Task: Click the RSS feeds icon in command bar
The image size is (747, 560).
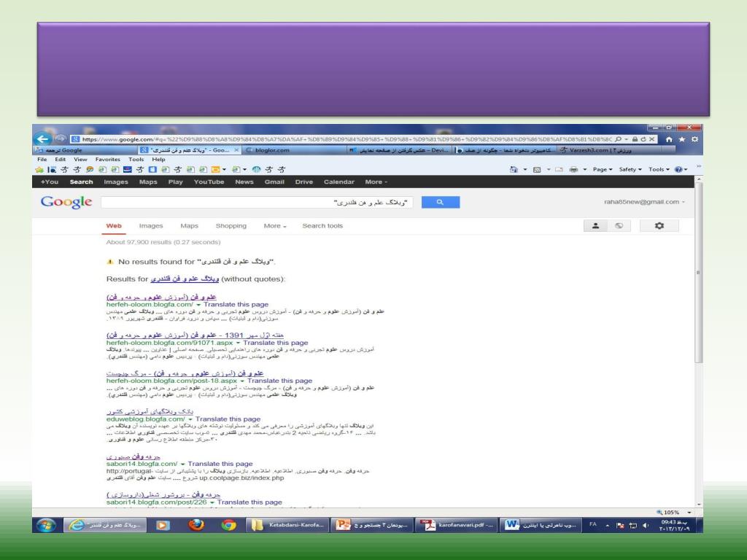Action: click(537, 169)
